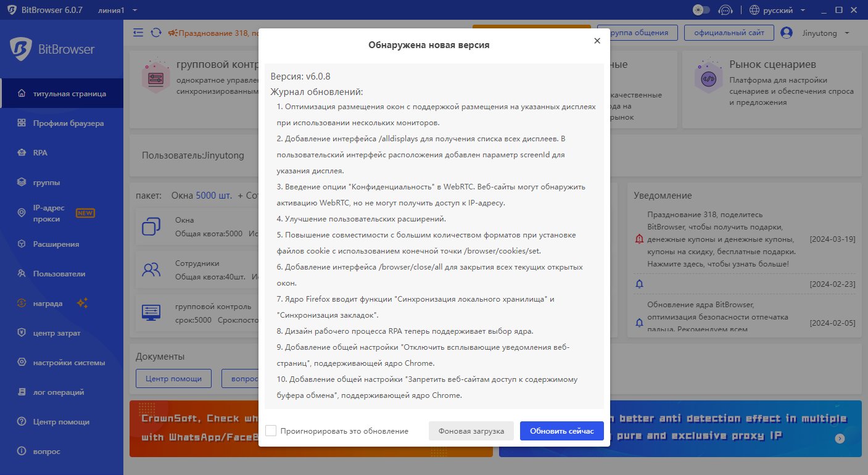Expand the 'русский' language dropdown

coord(785,10)
